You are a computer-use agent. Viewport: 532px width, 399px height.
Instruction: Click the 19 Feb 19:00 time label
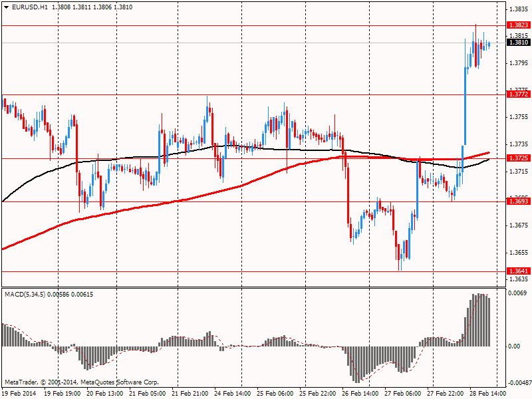63,394
